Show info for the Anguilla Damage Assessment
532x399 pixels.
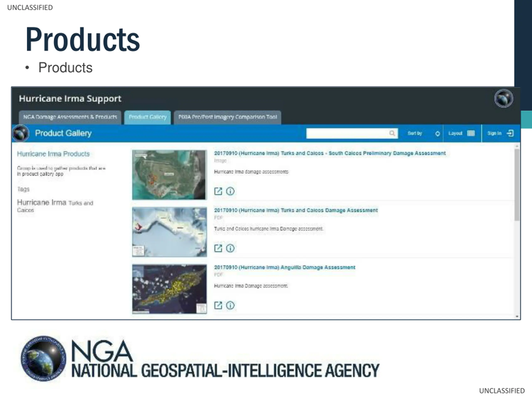pos(230,305)
